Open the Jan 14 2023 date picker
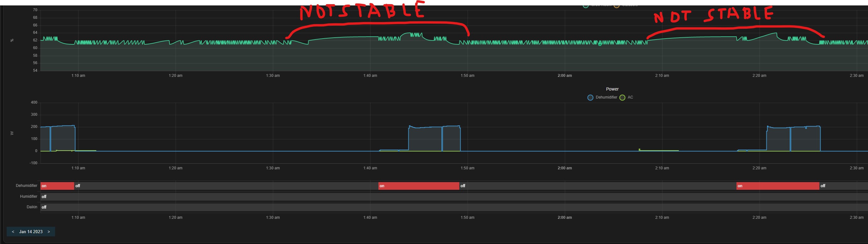868x244 pixels. coord(31,232)
